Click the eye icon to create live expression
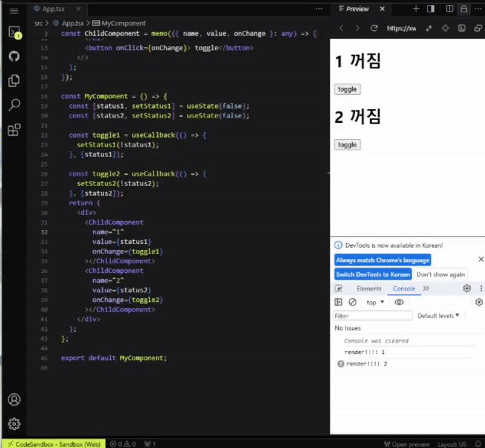Image resolution: width=485 pixels, height=448 pixels. pos(398,303)
